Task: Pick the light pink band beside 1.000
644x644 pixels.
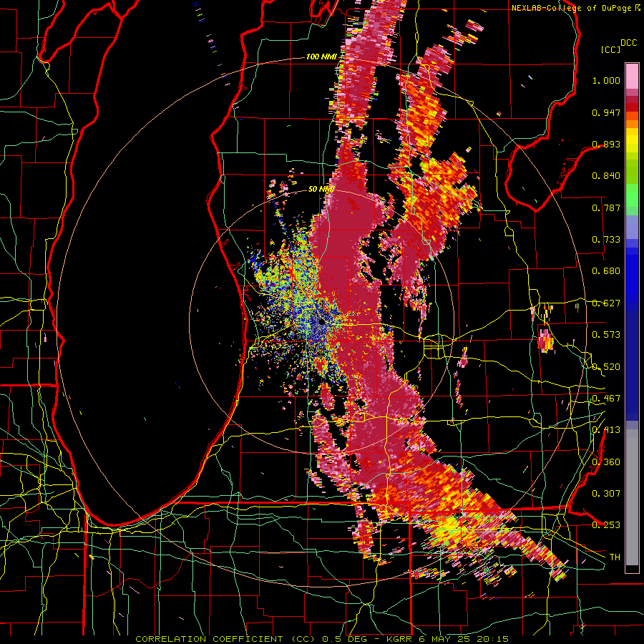Action: pyautogui.click(x=632, y=77)
